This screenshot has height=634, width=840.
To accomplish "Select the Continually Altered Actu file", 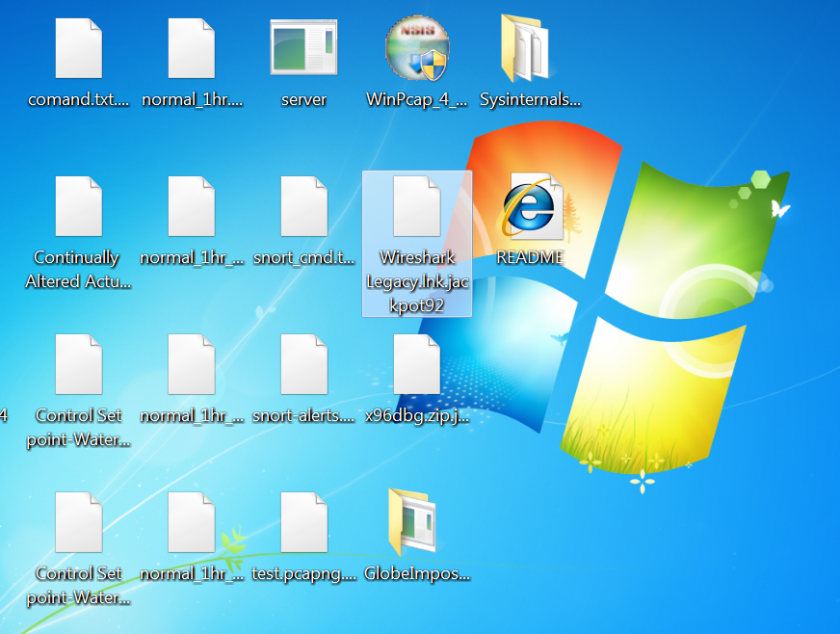I will click(78, 207).
